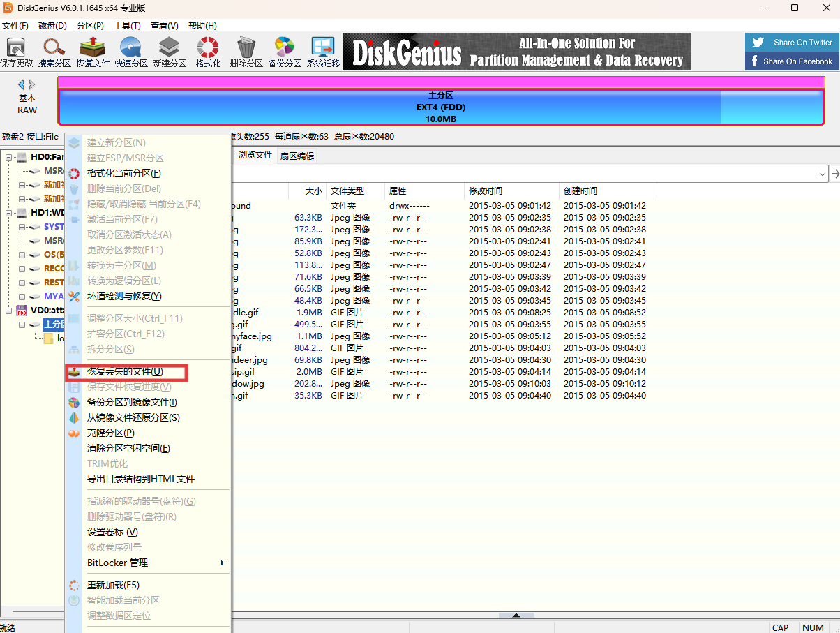Collapse the VD0 virtual disk node
This screenshot has height=633, width=840.
point(9,311)
